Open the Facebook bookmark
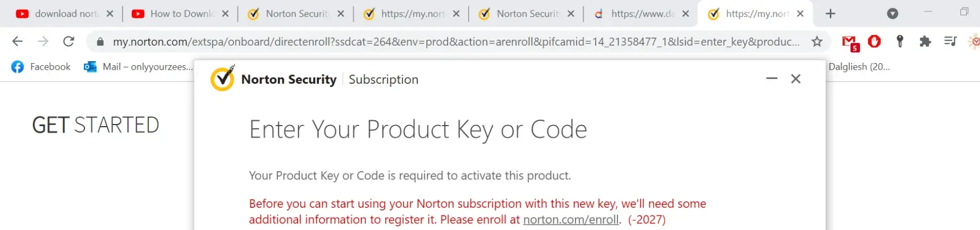 click(x=41, y=67)
